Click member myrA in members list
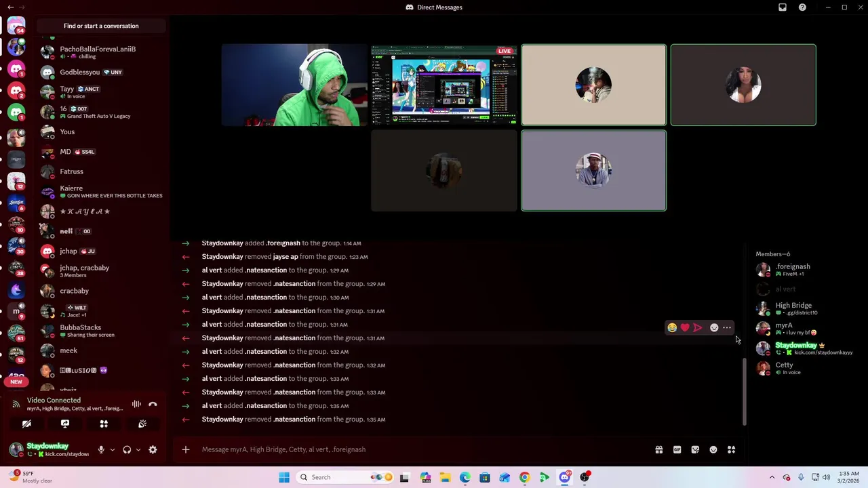868x488 pixels. (x=806, y=328)
